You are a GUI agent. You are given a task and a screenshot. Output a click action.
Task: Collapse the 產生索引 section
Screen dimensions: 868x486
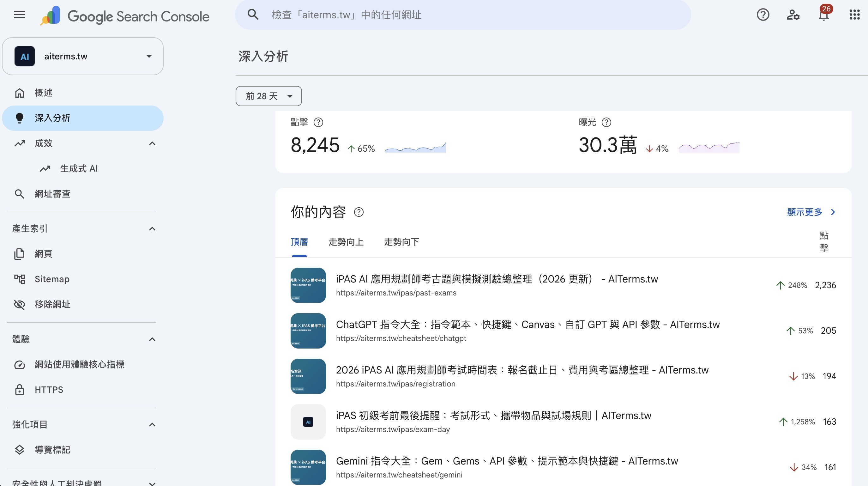coord(152,229)
